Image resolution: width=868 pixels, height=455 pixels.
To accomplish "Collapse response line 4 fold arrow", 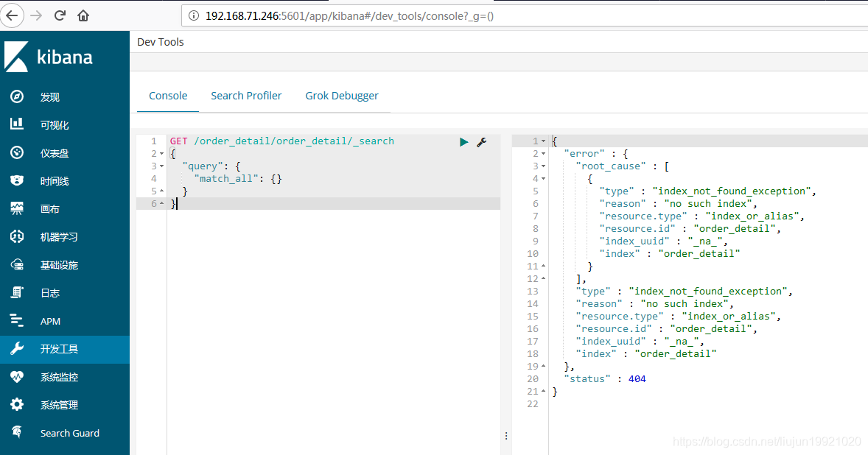I will pyautogui.click(x=544, y=179).
